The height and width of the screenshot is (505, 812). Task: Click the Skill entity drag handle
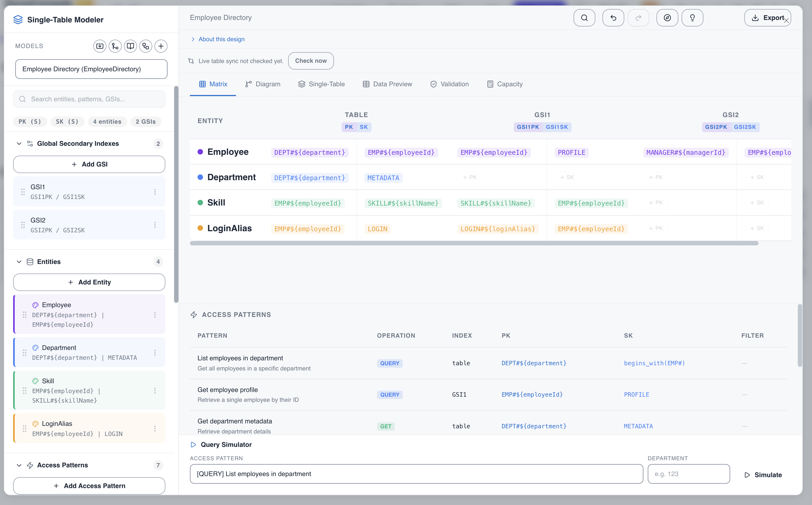coord(24,391)
